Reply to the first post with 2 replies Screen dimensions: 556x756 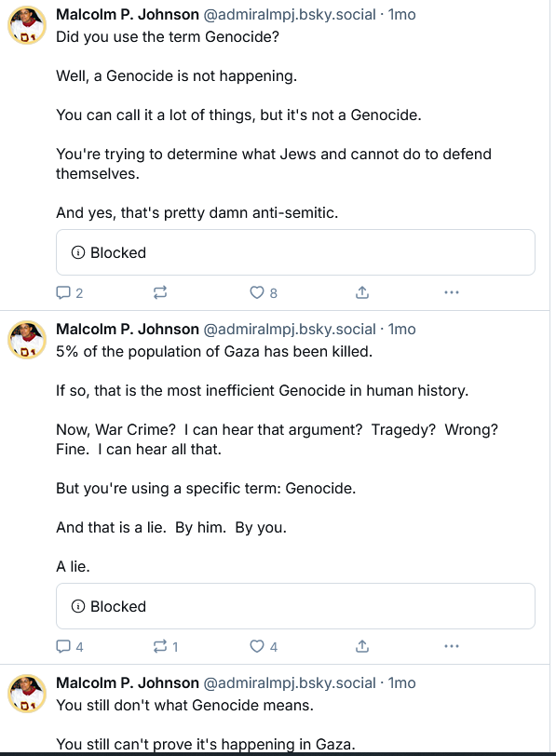[70, 292]
